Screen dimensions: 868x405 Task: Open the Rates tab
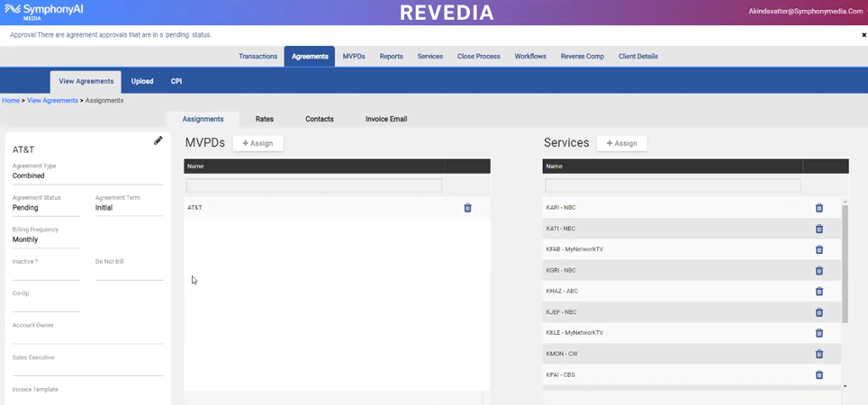coord(264,119)
